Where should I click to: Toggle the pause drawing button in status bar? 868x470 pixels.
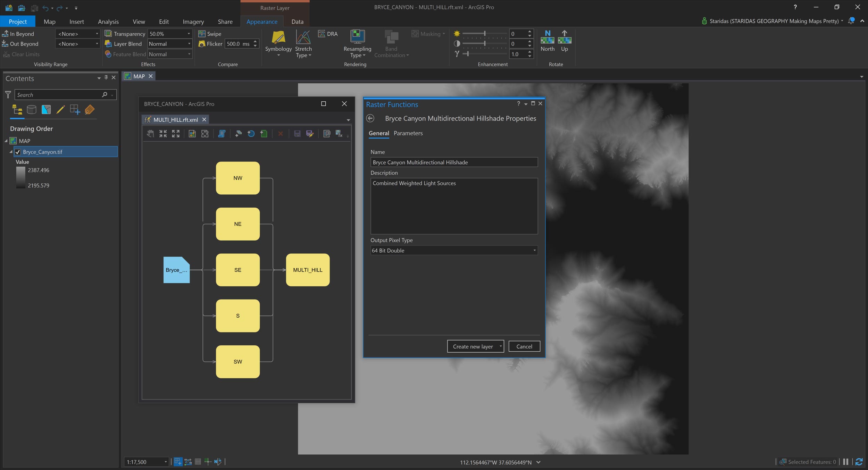pyautogui.click(x=846, y=462)
